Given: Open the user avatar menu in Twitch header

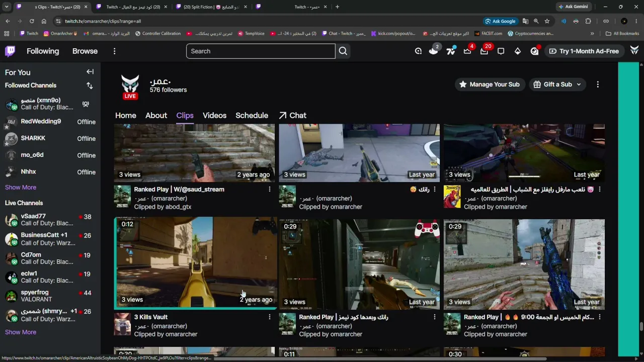Looking at the screenshot, I should [x=634, y=51].
